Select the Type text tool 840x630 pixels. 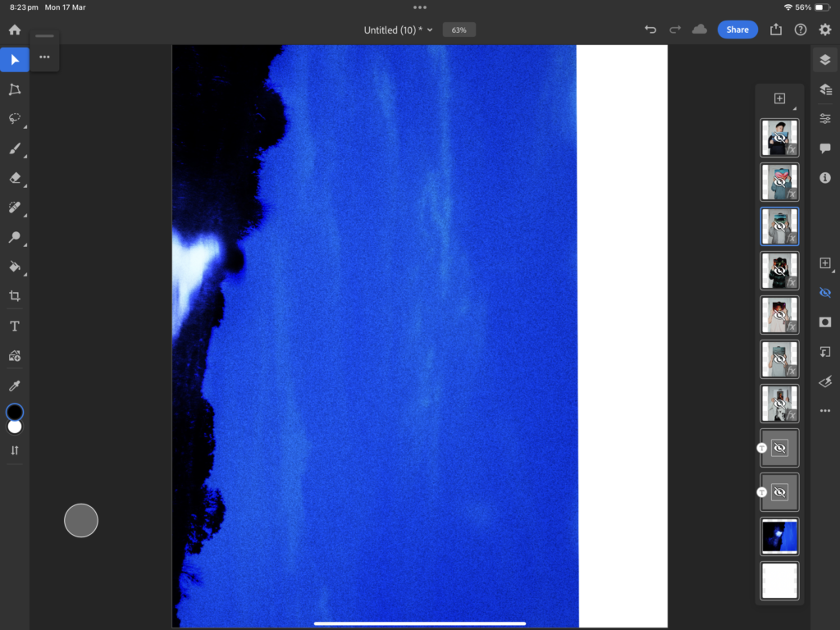click(x=15, y=326)
